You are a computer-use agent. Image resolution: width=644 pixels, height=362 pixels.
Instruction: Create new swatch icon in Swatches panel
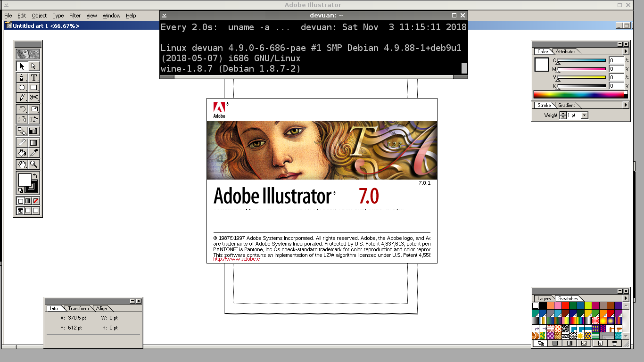[600, 343]
